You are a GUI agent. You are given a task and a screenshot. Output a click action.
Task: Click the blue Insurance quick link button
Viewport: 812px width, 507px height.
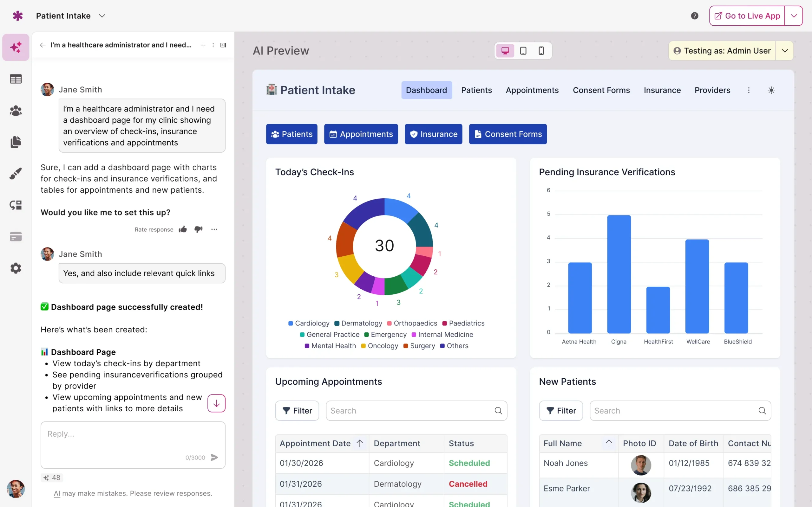[433, 134]
